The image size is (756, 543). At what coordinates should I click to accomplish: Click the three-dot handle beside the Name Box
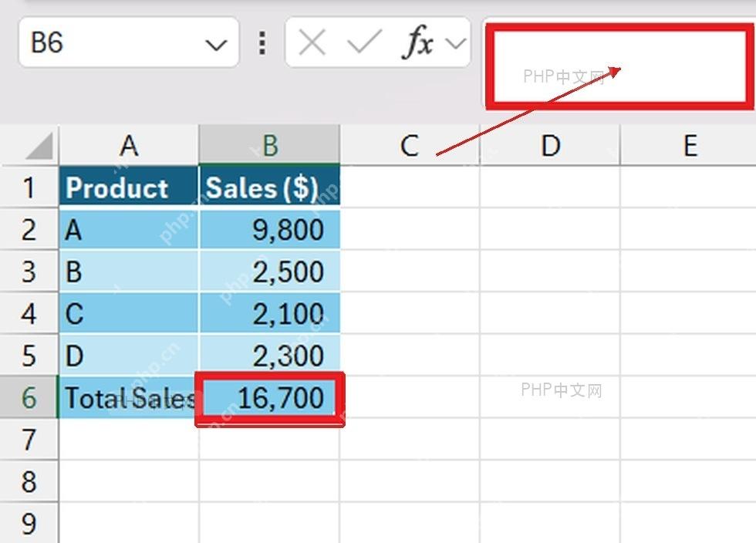[x=262, y=43]
